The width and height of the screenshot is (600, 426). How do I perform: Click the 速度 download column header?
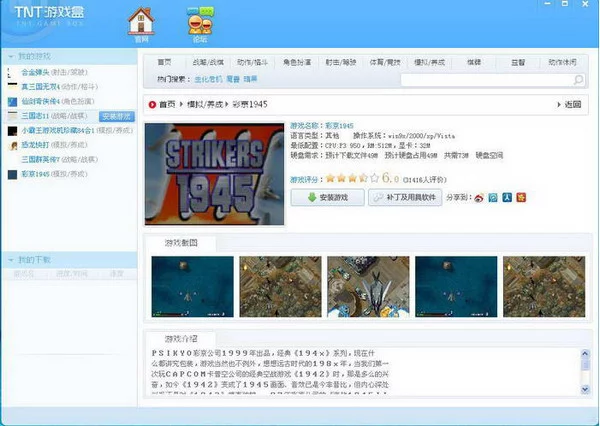(116, 274)
